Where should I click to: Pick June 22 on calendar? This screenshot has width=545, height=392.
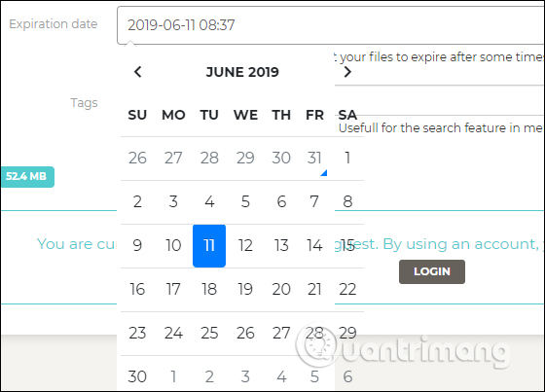[x=347, y=290]
